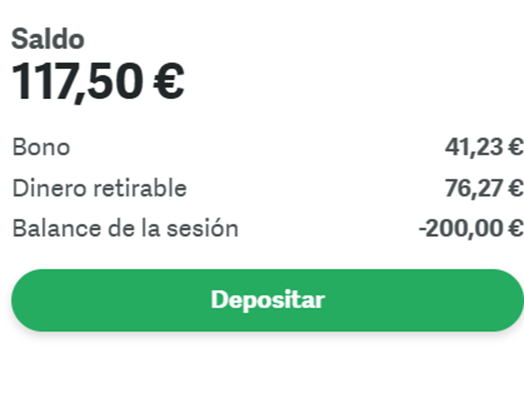Click the word retirable
The image size is (524, 398).
(x=140, y=188)
